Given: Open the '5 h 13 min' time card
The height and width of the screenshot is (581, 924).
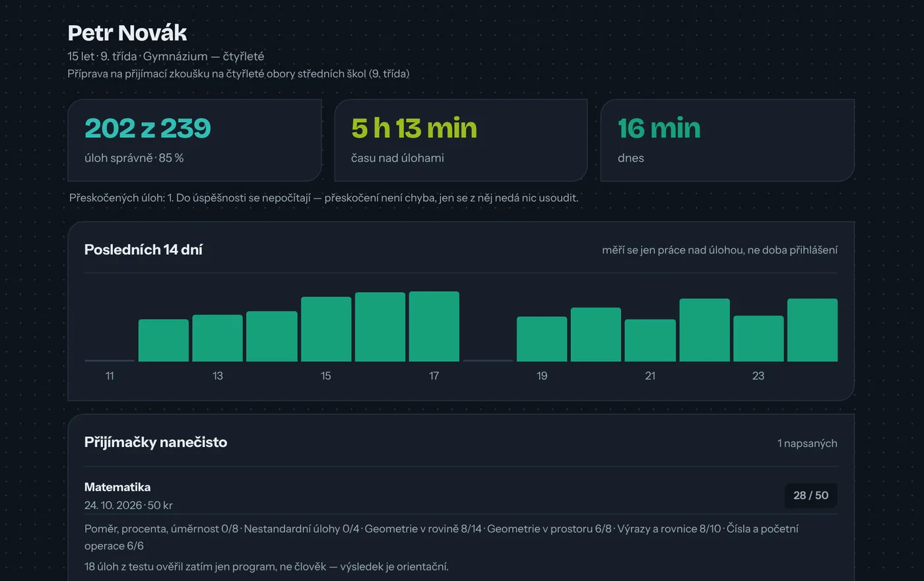Looking at the screenshot, I should (461, 140).
